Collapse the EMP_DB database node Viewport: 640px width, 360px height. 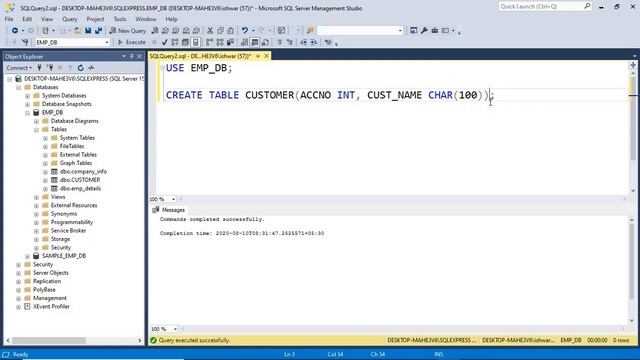[x=27, y=113]
